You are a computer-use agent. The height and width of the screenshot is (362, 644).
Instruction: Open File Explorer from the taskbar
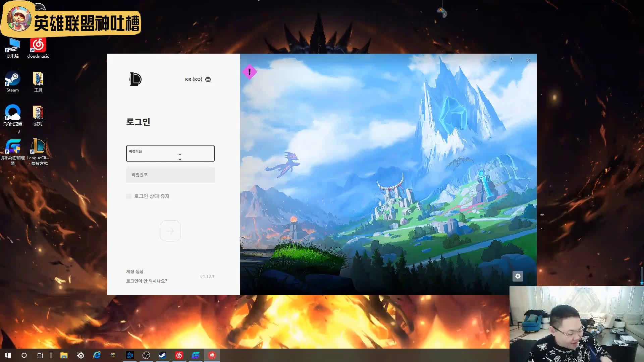(x=64, y=355)
